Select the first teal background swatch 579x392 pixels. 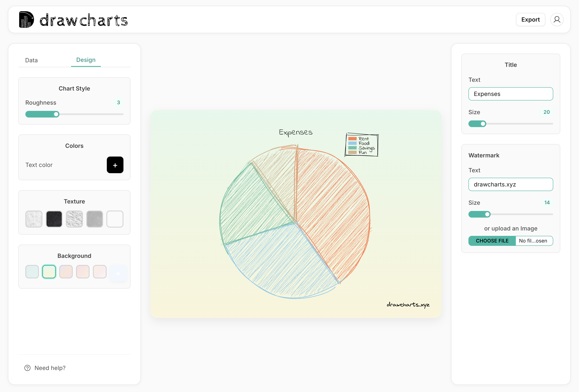(32, 272)
